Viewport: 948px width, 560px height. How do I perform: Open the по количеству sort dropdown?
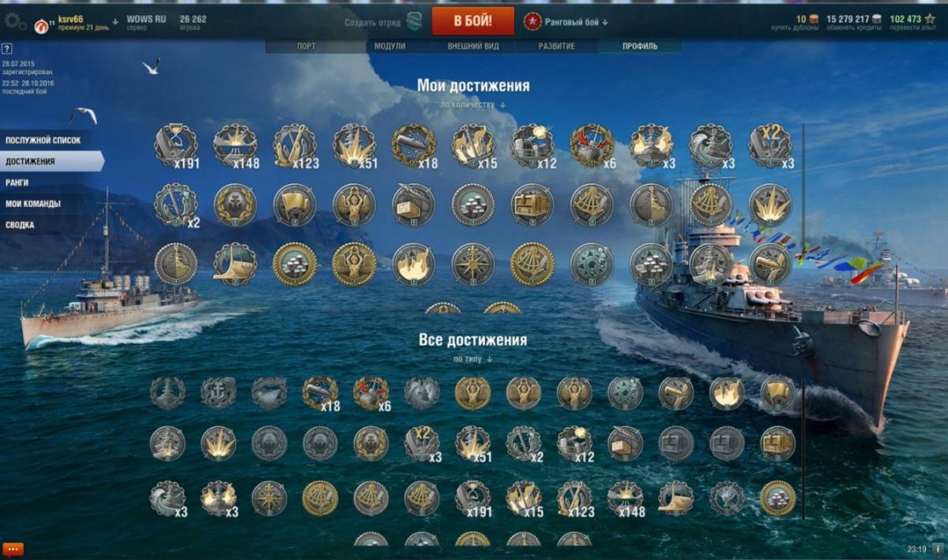coord(473,104)
